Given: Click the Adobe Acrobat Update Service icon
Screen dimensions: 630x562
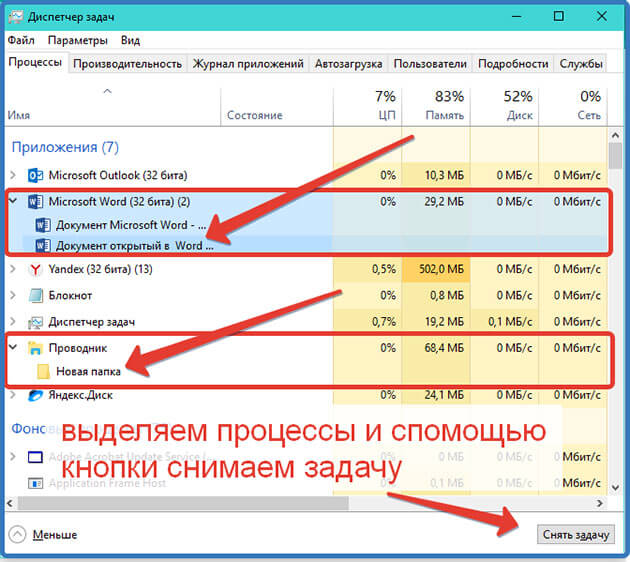Looking at the screenshot, I should pos(35,457).
